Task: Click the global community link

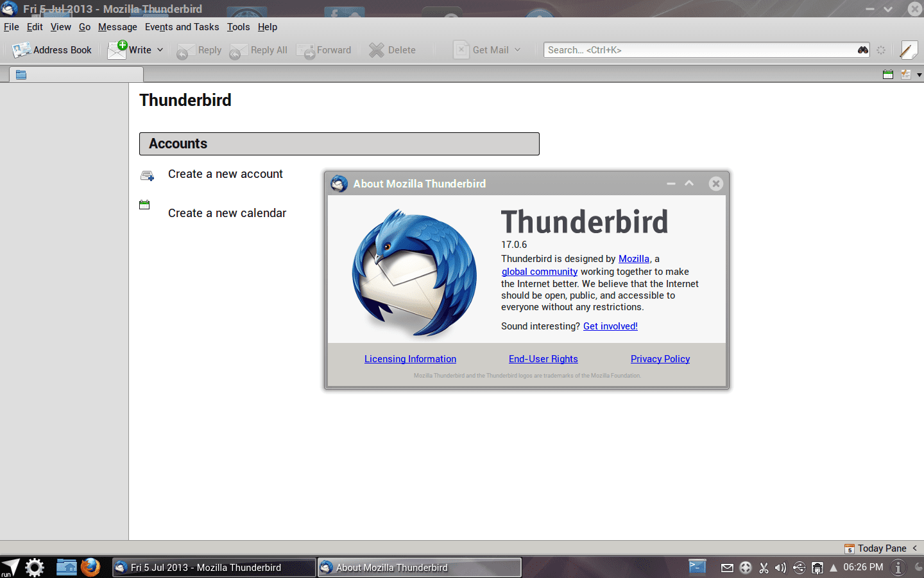Action: (x=540, y=272)
